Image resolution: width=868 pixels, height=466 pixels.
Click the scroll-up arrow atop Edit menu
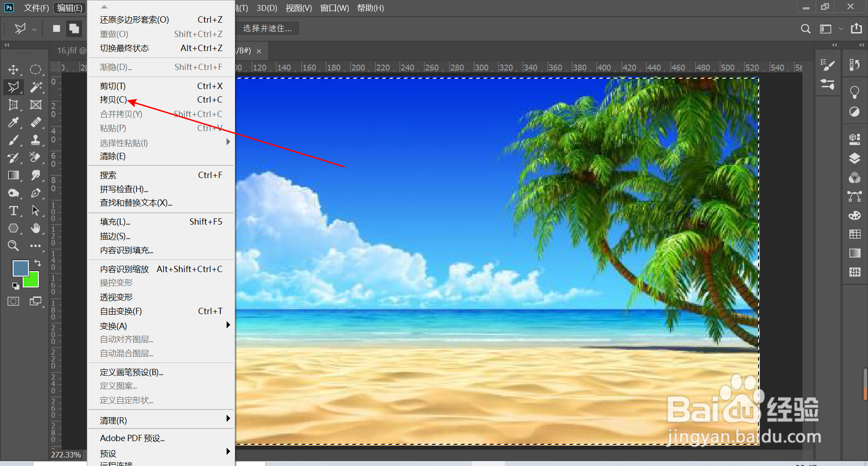click(x=104, y=7)
